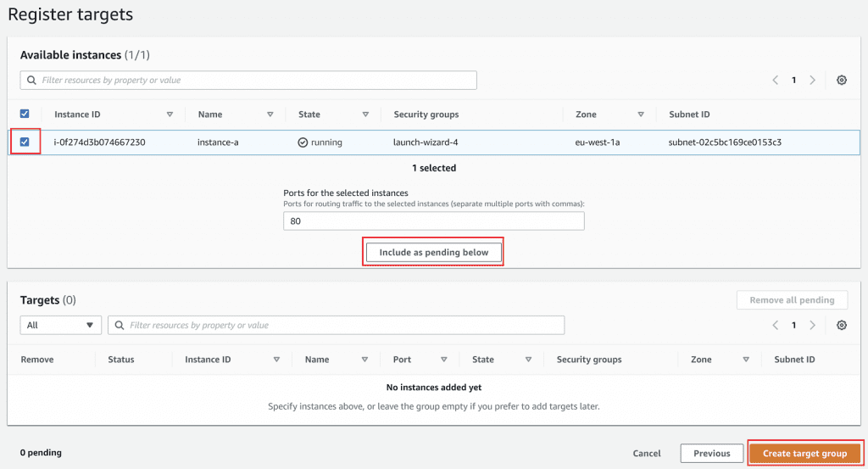Focus the ports input field showing 80
This screenshot has width=868, height=469.
(x=433, y=221)
